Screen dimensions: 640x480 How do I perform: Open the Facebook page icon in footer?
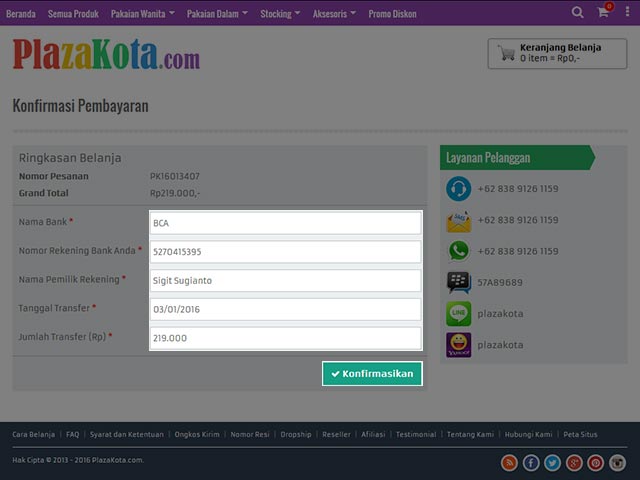click(x=531, y=462)
